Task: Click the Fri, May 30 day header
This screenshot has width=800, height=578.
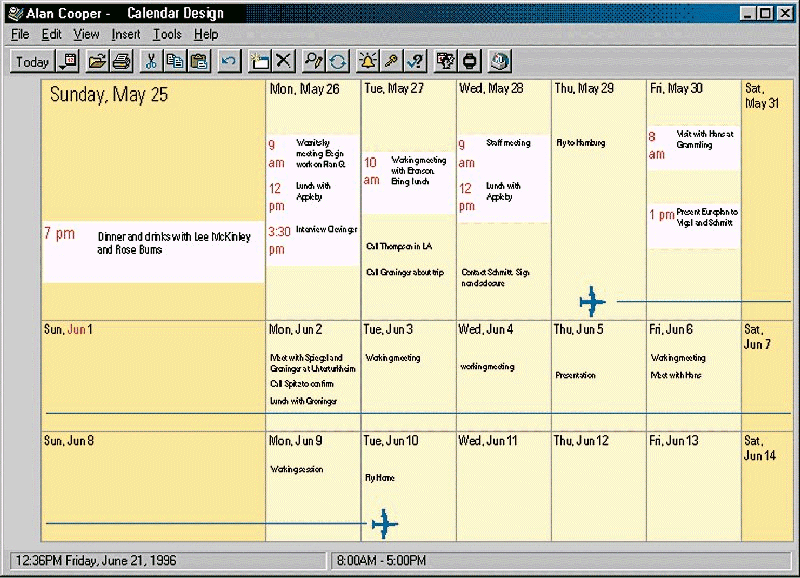Action: click(x=676, y=89)
